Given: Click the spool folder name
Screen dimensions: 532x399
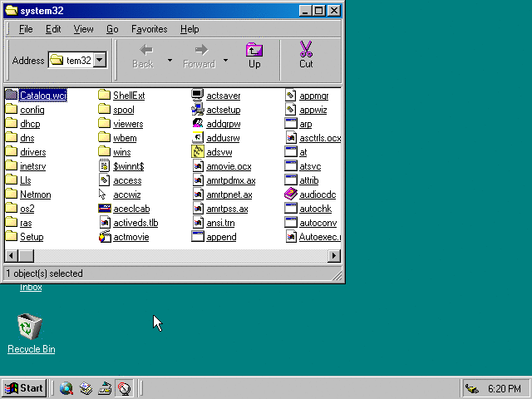Looking at the screenshot, I should click(x=124, y=110).
